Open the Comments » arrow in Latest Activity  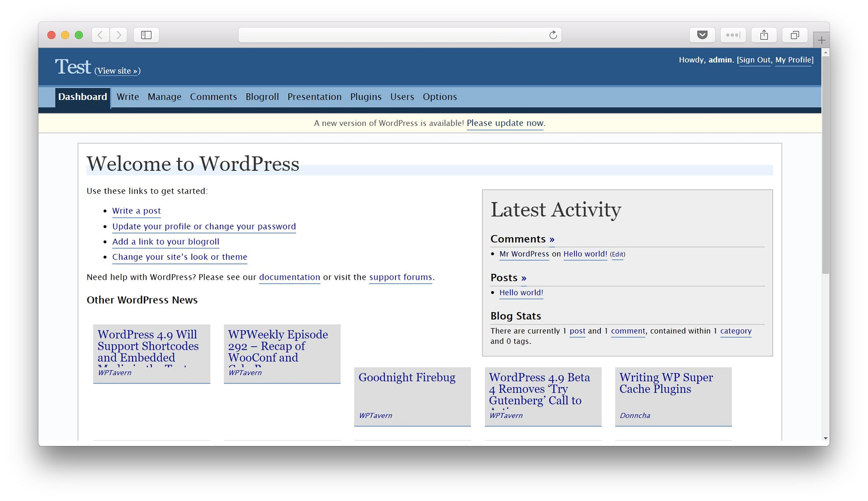point(552,239)
